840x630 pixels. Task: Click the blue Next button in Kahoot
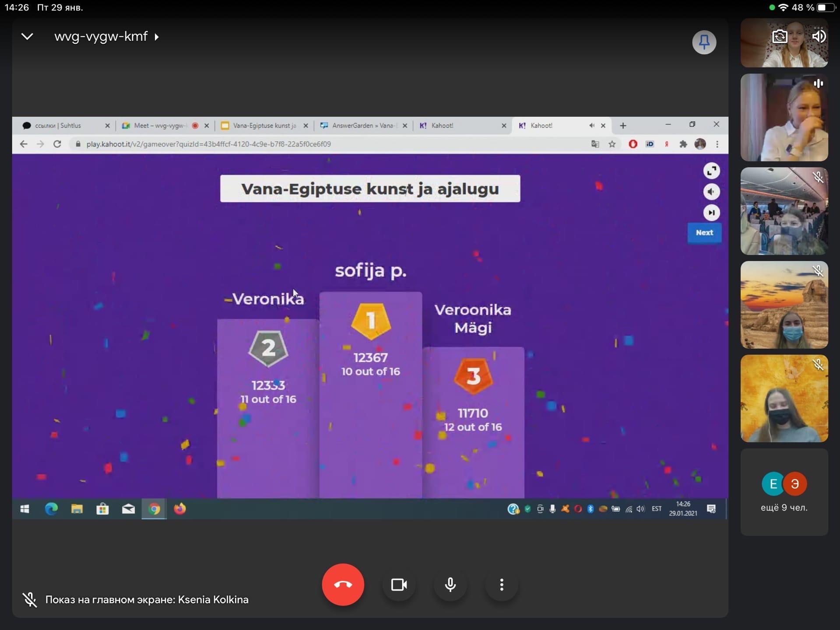tap(704, 233)
